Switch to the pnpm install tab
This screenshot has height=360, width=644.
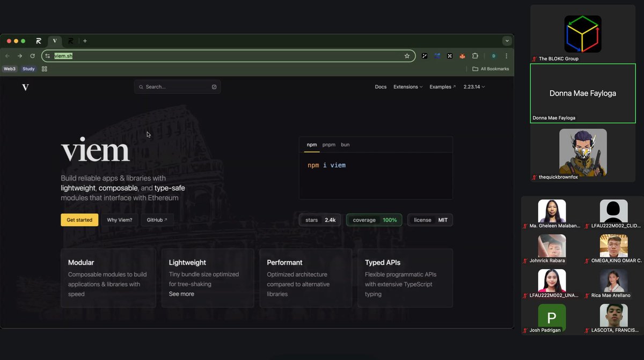[x=328, y=145]
